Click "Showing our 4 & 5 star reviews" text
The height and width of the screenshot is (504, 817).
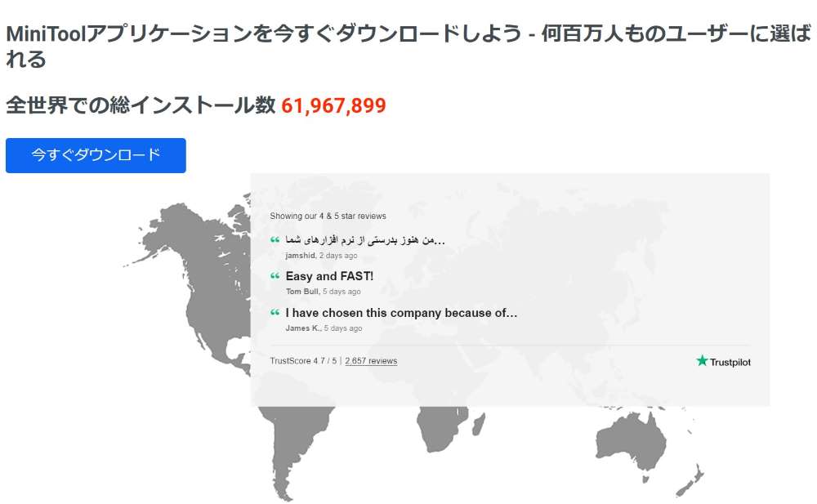[x=328, y=216]
